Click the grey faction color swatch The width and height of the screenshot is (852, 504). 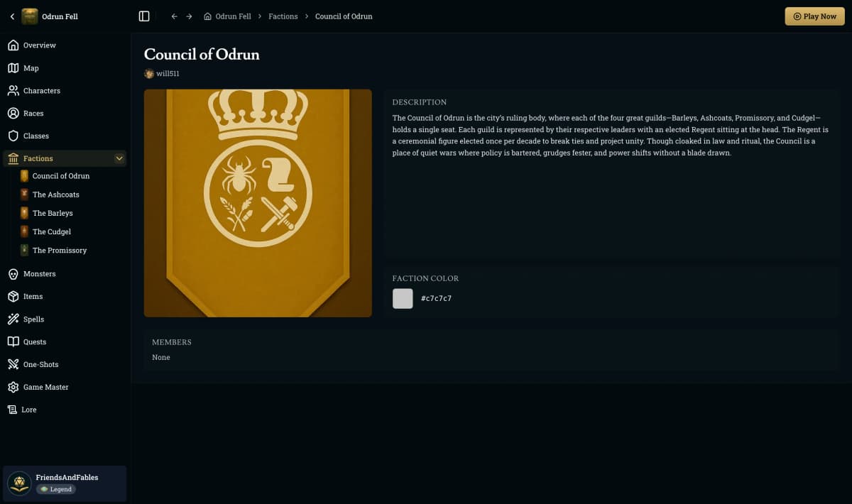[x=403, y=298]
